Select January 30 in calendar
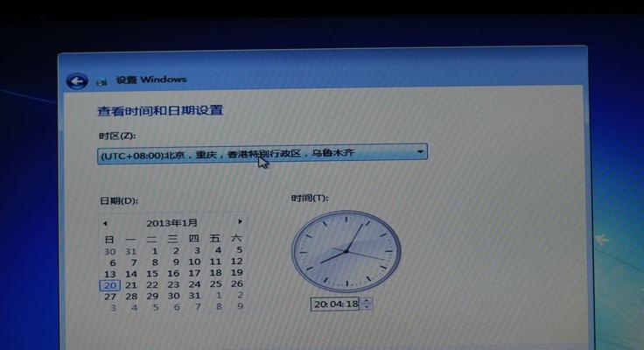644x350 pixels. pyautogui.click(x=173, y=296)
